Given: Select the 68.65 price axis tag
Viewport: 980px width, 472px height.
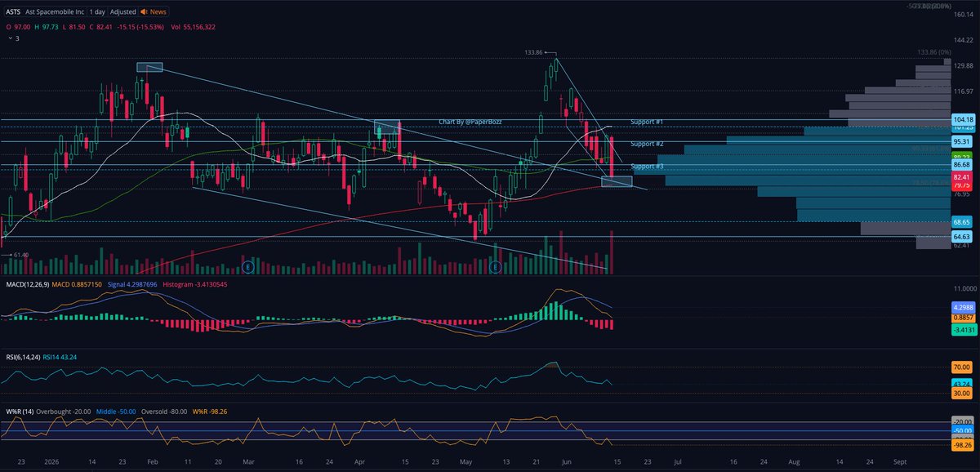Looking at the screenshot, I should (961, 221).
